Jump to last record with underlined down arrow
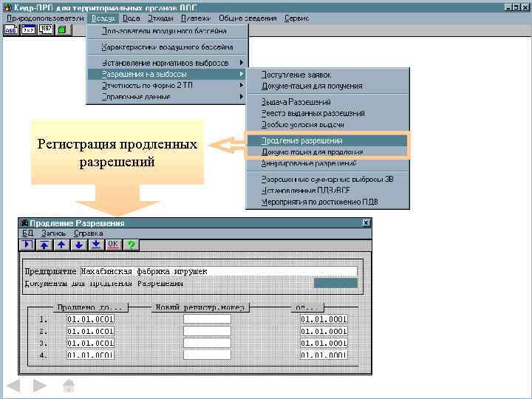The height and width of the screenshot is (399, 532). 96,245
